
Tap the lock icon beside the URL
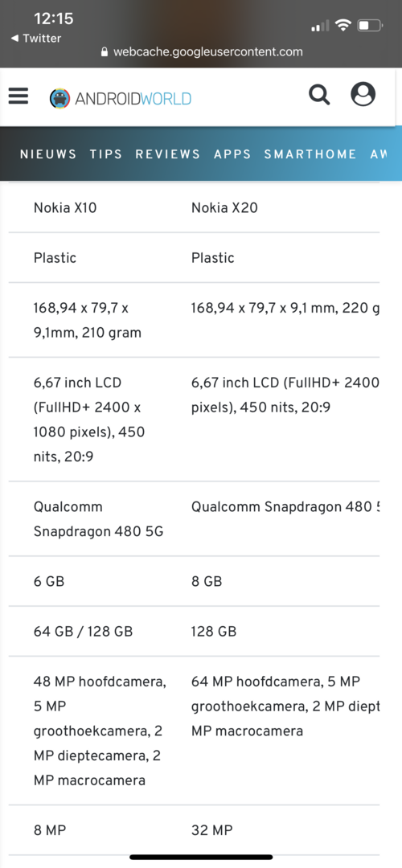click(x=105, y=52)
